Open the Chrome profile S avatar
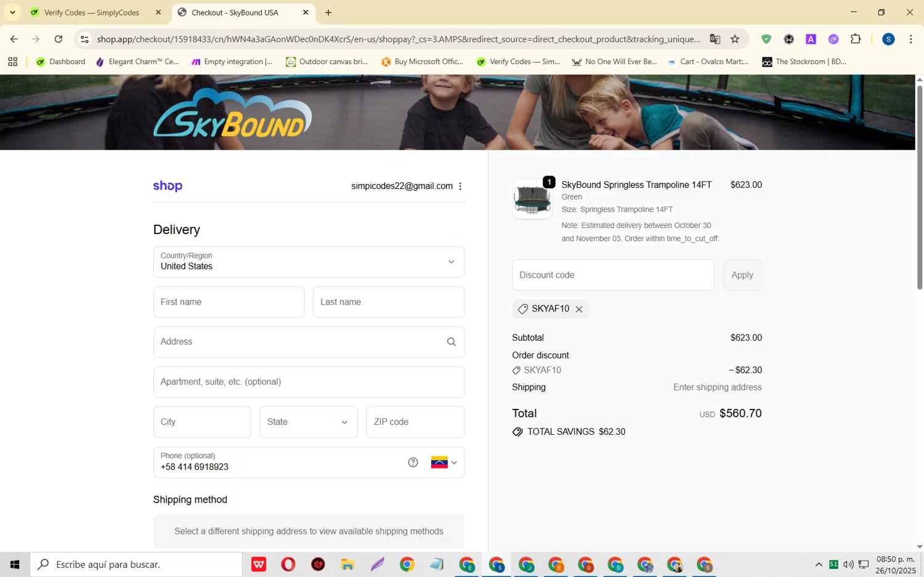Viewport: 924px width, 577px height. pyautogui.click(x=888, y=39)
